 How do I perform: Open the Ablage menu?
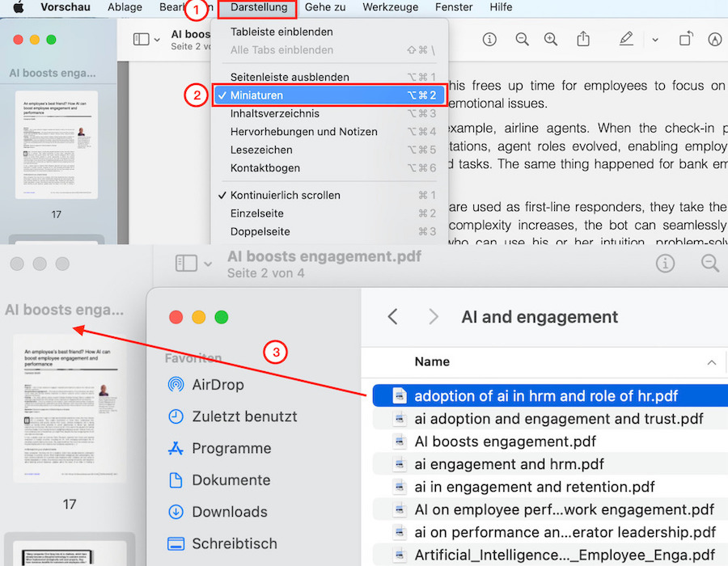click(x=125, y=7)
